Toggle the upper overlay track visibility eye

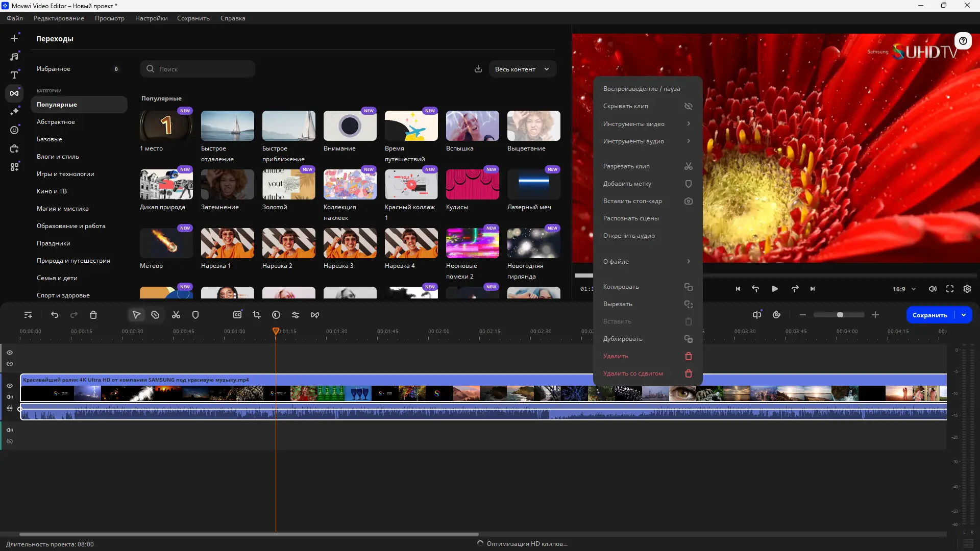(10, 353)
